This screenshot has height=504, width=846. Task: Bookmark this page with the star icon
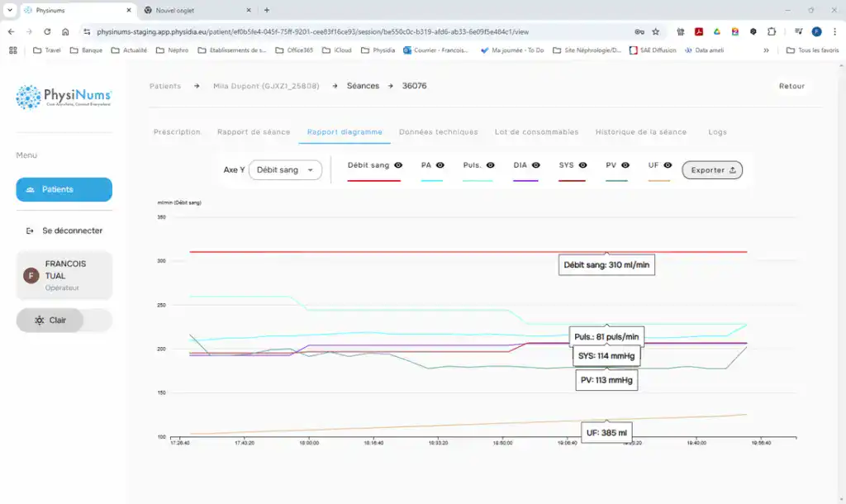(655, 31)
